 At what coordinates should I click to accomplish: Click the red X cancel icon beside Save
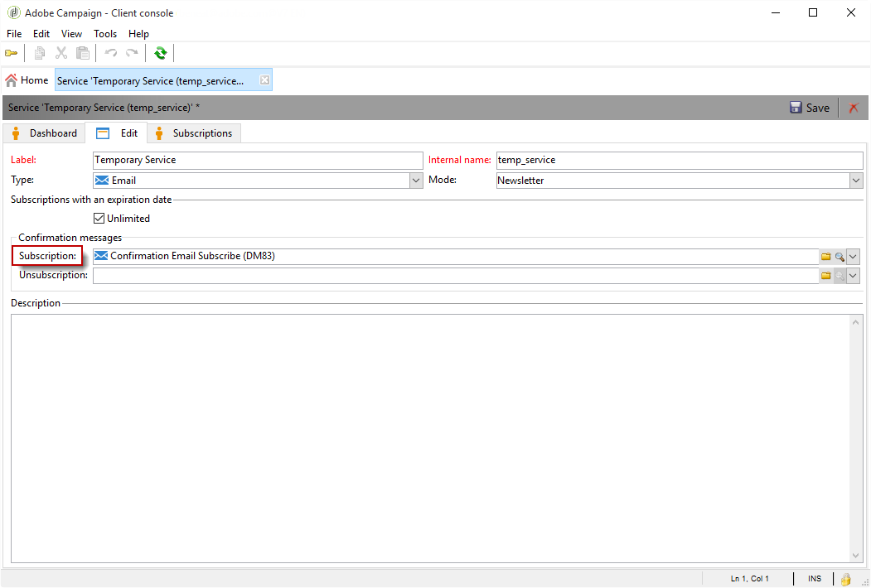coord(854,108)
